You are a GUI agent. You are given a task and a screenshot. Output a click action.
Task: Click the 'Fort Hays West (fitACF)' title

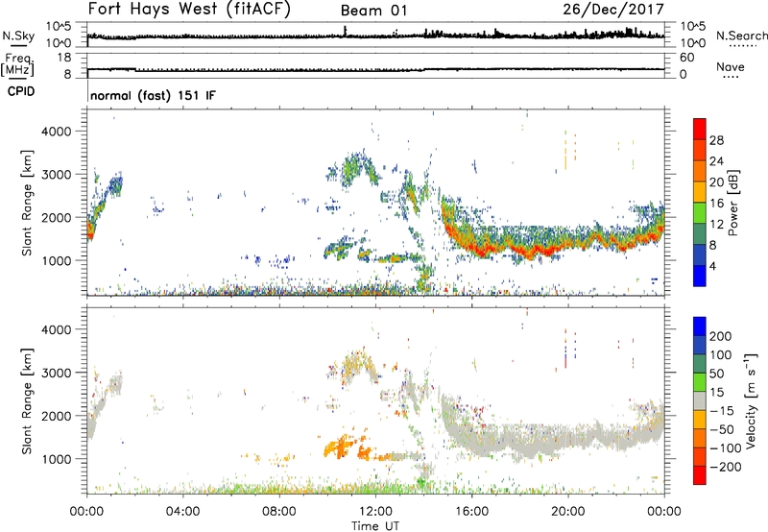189,10
